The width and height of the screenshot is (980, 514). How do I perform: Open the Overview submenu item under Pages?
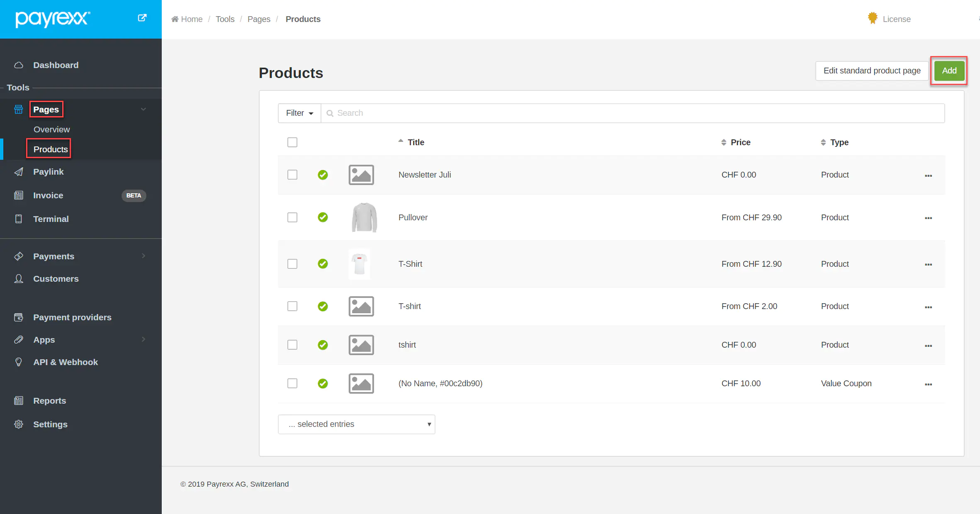(x=51, y=129)
